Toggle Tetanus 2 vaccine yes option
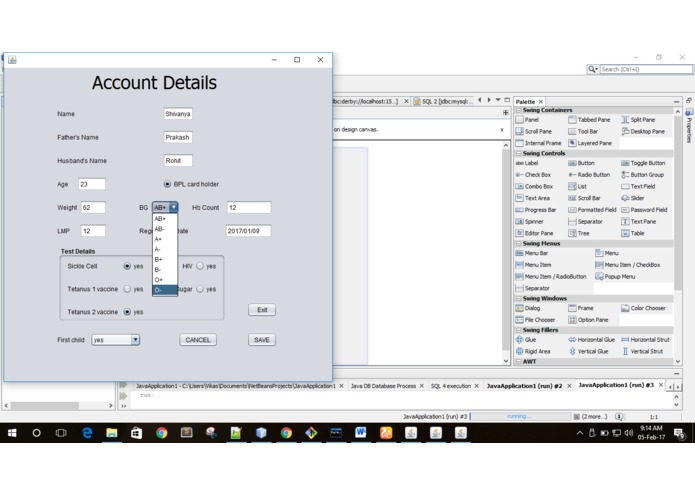The width and height of the screenshot is (695, 494). pos(127,312)
